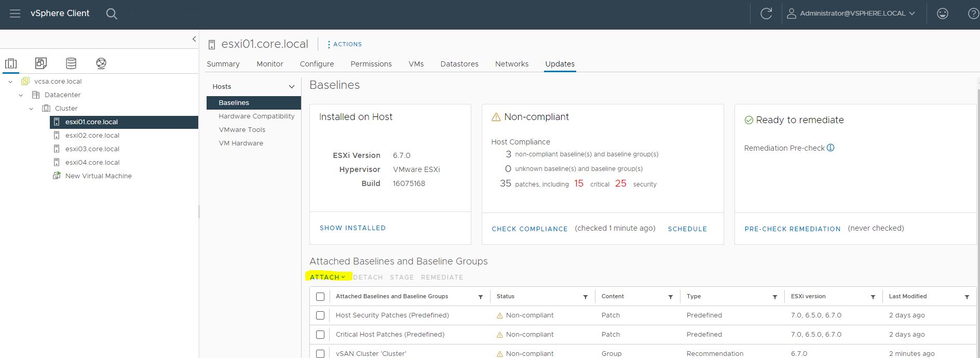The height and width of the screenshot is (358, 980).
Task: Open the Datastores tab
Action: (x=459, y=64)
